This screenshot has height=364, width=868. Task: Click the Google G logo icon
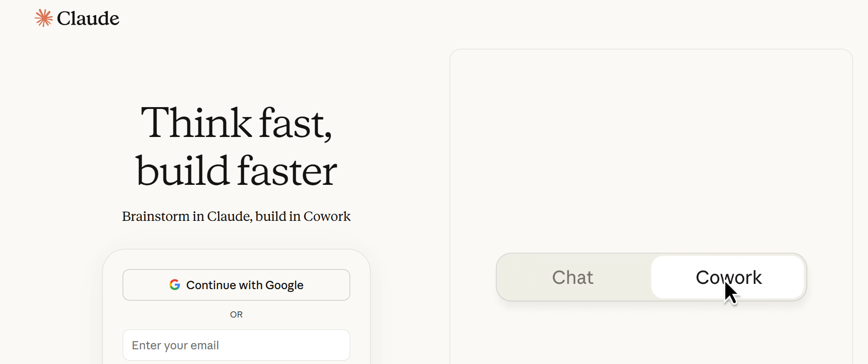click(175, 284)
